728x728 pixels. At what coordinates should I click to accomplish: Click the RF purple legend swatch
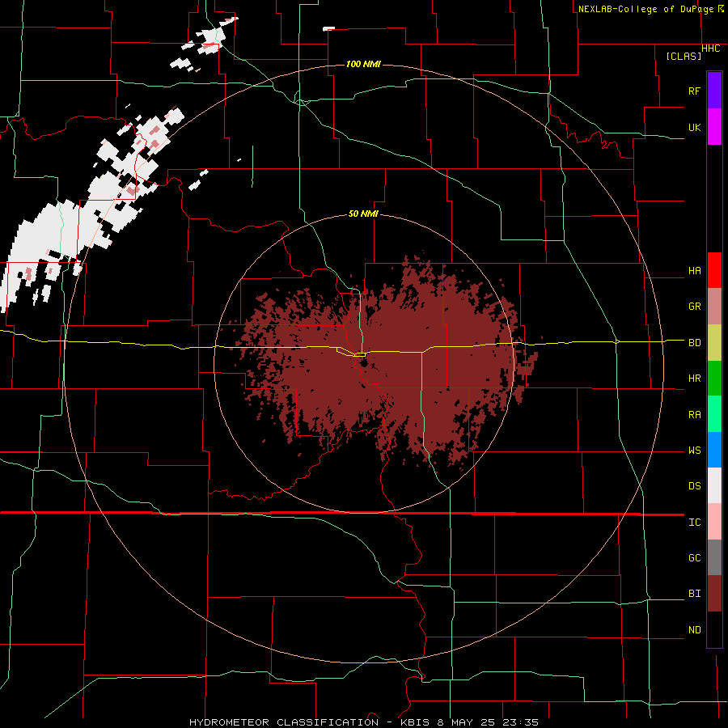[714, 91]
